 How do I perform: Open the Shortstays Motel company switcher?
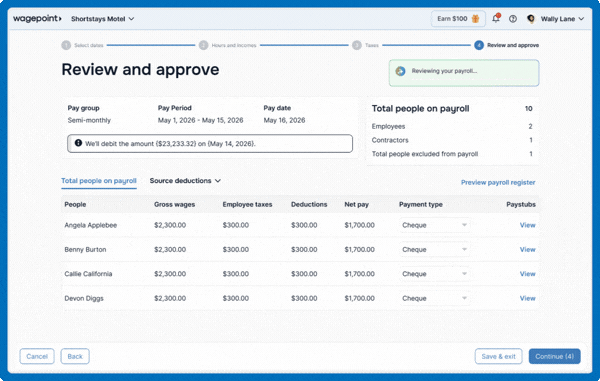pos(103,19)
